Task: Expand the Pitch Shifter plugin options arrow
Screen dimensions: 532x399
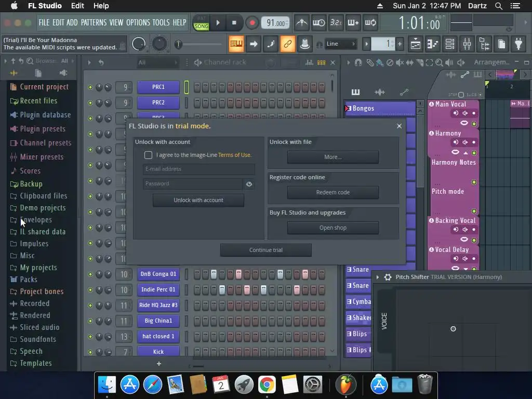Action: tap(378, 277)
